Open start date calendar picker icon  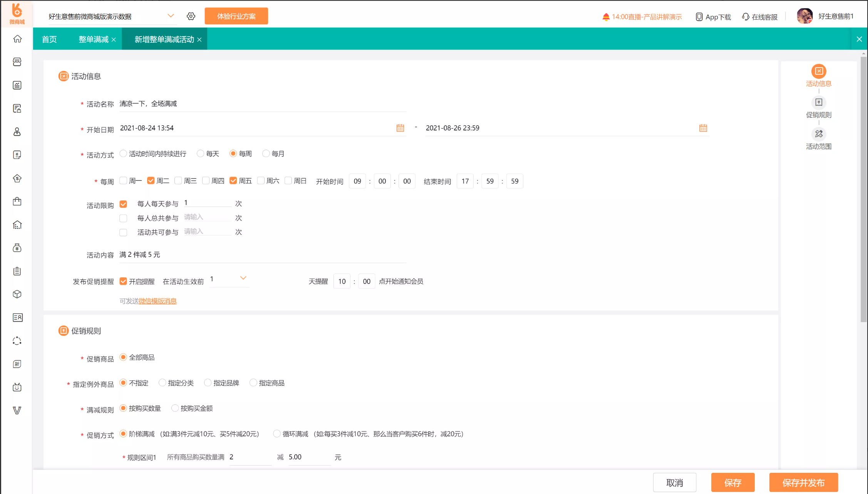tap(400, 128)
